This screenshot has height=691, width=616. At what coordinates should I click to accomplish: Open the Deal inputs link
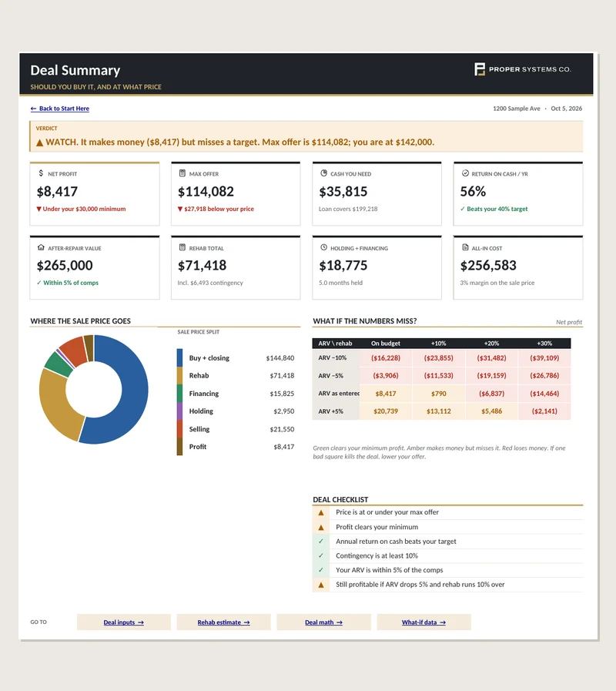tap(123, 622)
